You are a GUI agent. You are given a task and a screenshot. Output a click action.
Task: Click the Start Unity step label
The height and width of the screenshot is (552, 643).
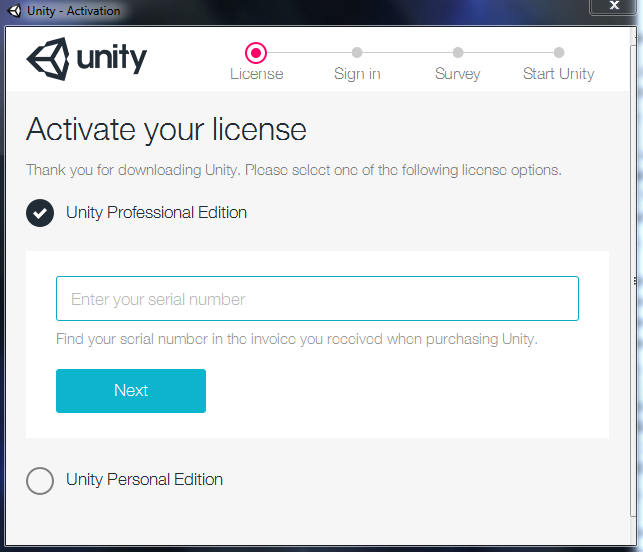point(559,74)
